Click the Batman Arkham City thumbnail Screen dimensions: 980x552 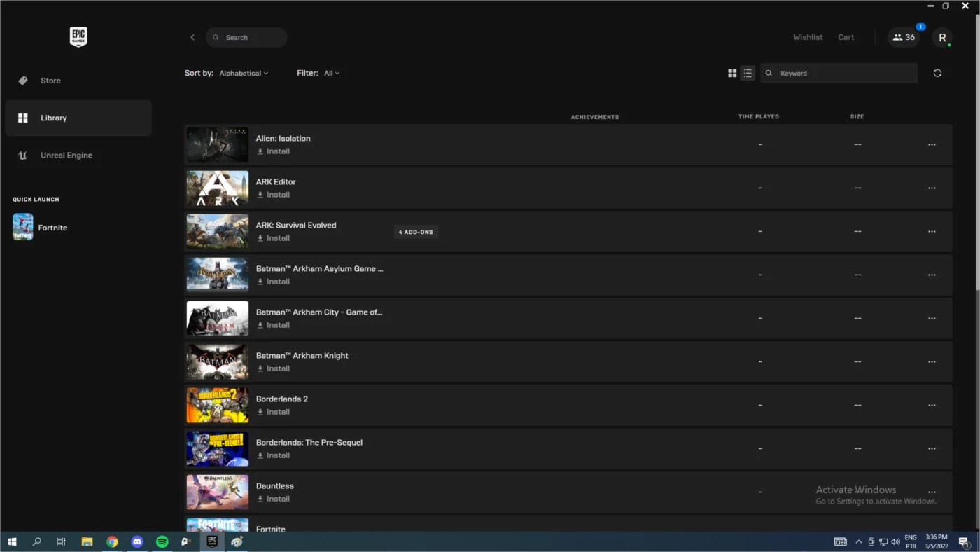pos(218,318)
